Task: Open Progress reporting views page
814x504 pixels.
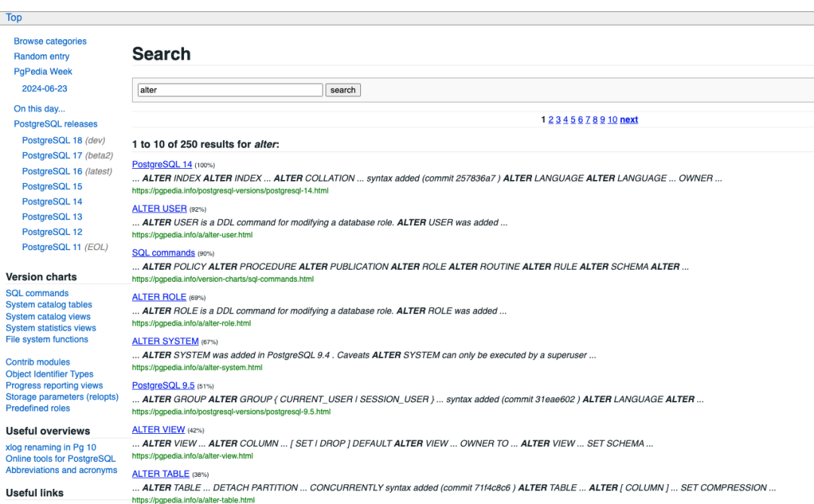Action: pos(54,385)
